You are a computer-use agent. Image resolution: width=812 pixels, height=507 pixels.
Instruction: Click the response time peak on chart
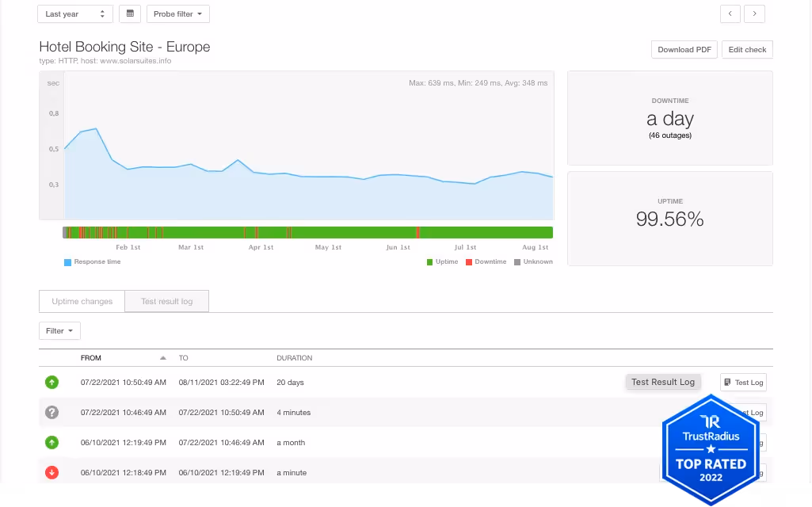click(97, 128)
